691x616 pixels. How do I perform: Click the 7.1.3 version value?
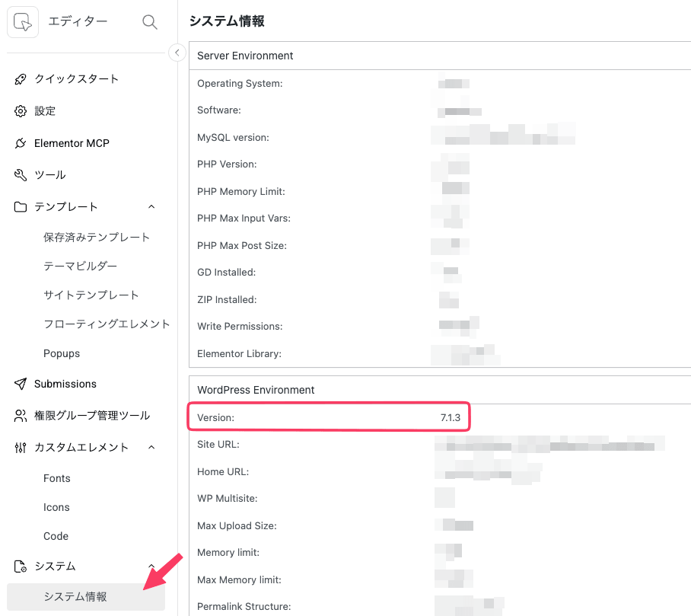point(451,417)
